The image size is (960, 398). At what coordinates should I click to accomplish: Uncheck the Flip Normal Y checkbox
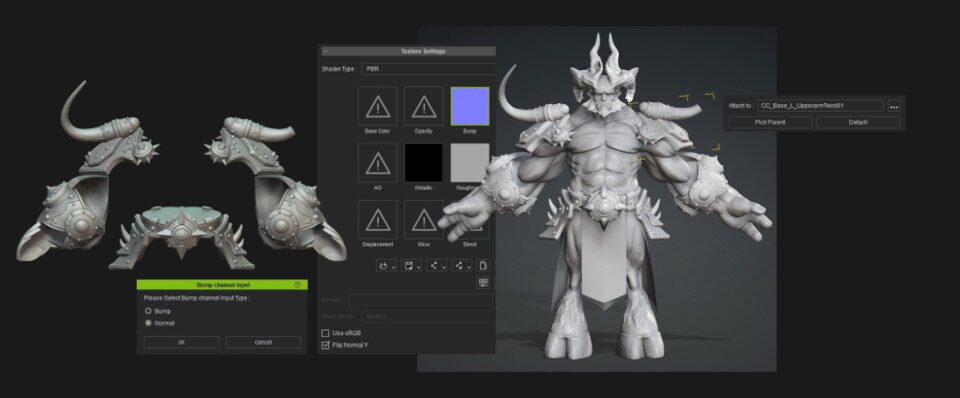325,345
